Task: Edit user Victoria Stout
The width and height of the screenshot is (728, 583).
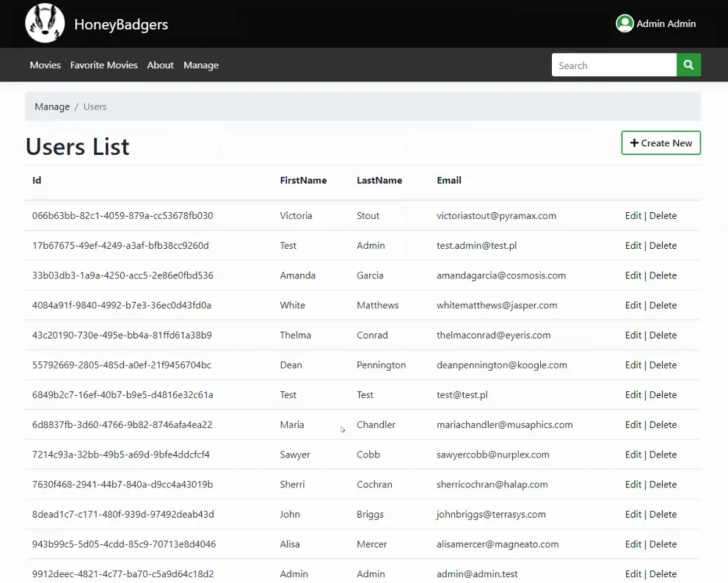Action: pyautogui.click(x=633, y=216)
